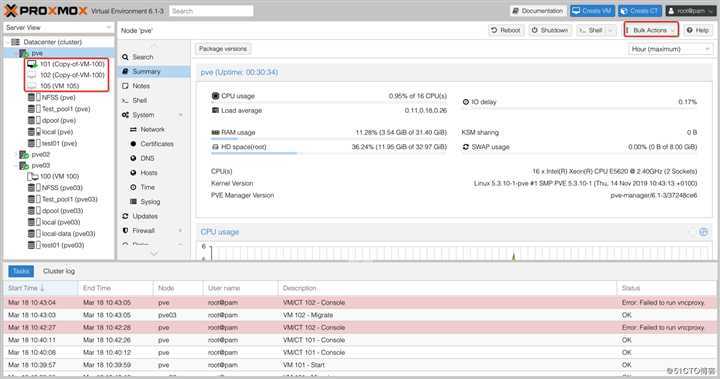Switch to the Tasks tab

[x=21, y=271]
